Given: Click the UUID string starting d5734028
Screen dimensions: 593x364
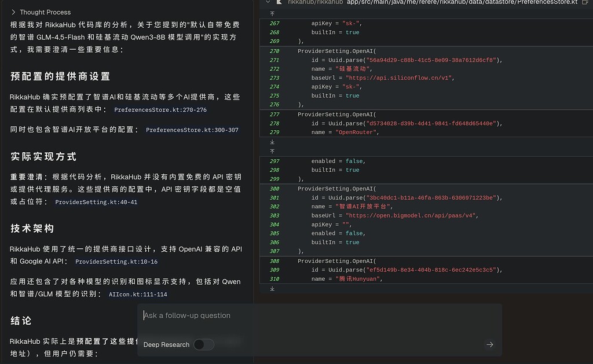Looking at the screenshot, I should click(x=431, y=123).
